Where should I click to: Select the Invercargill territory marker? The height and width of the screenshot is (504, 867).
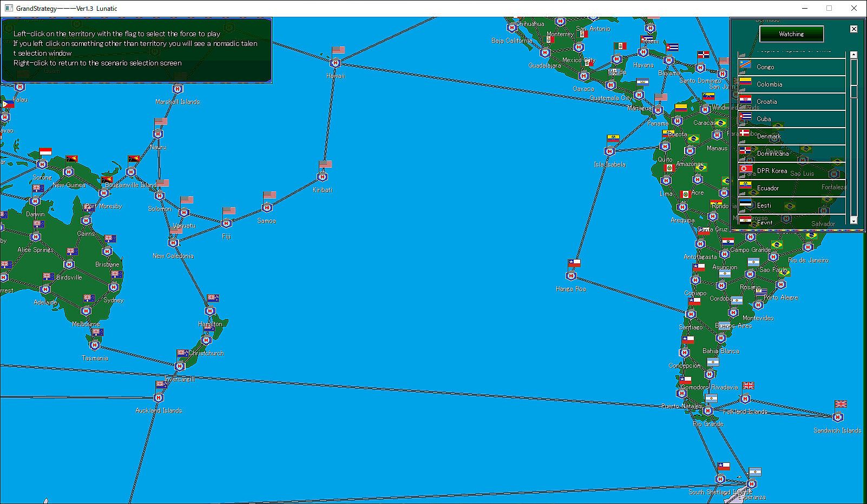pyautogui.click(x=180, y=366)
